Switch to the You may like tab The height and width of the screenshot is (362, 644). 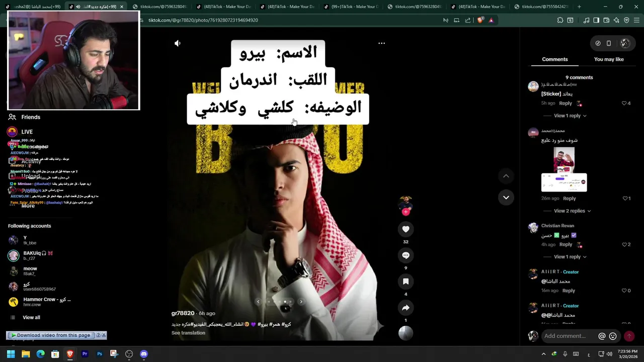(x=609, y=59)
